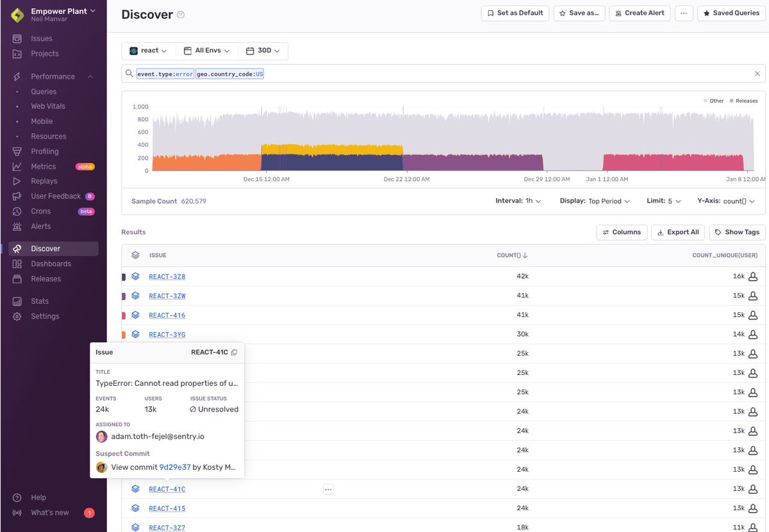Click the Discover help question icon
This screenshot has height=532, width=769.
[x=181, y=15]
